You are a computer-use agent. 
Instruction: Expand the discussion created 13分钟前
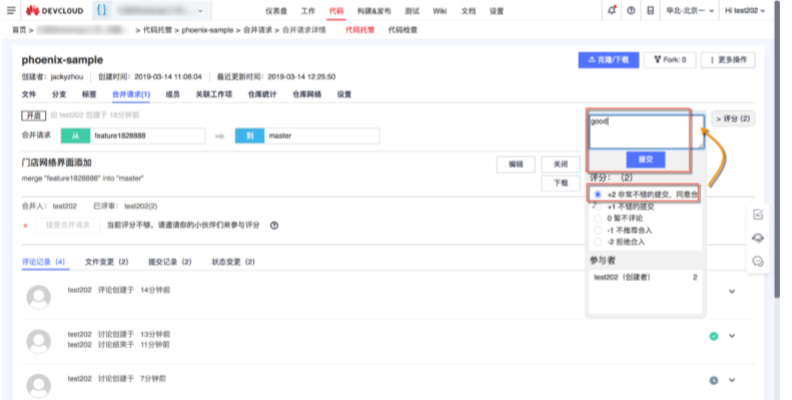pos(732,336)
